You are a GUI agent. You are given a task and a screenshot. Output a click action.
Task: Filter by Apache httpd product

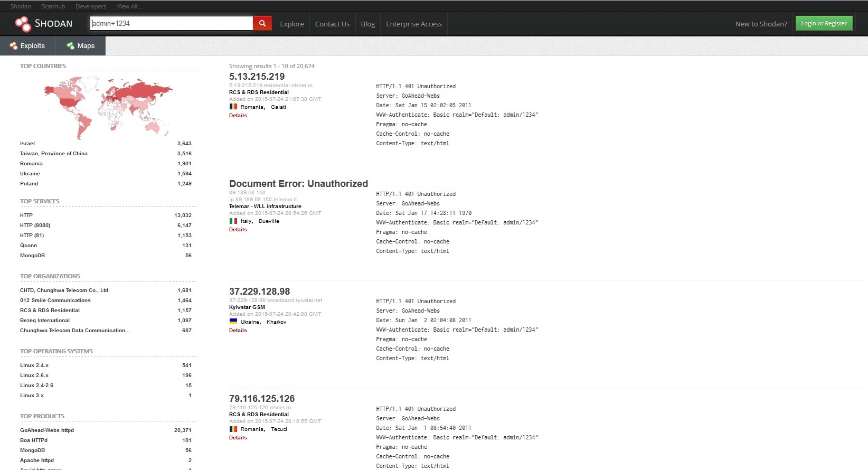(37, 460)
